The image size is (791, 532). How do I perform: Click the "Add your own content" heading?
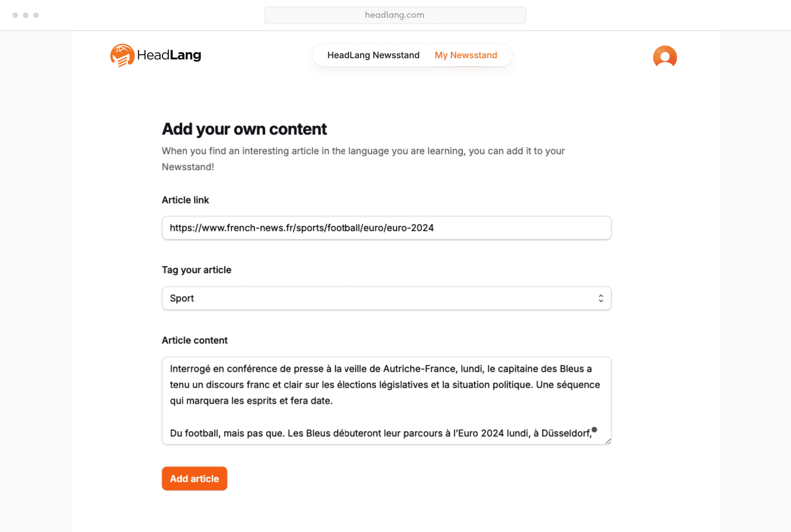[244, 129]
